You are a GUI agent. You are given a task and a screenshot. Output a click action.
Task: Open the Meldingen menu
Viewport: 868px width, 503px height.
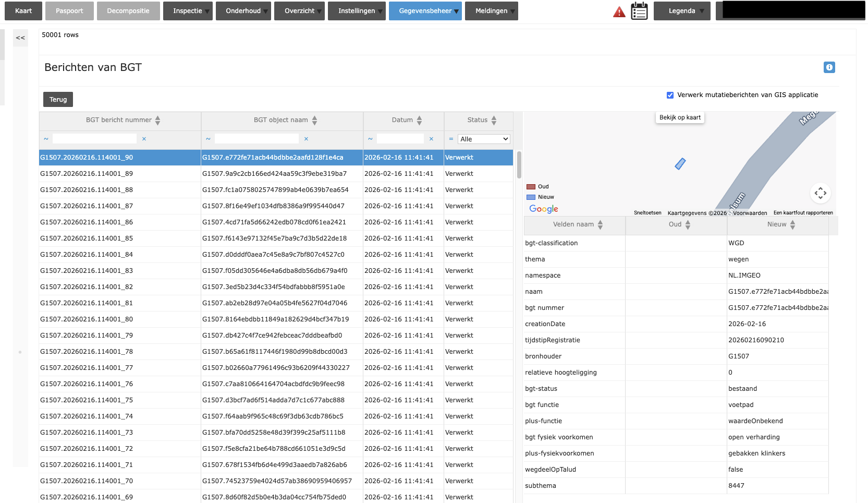(x=491, y=11)
